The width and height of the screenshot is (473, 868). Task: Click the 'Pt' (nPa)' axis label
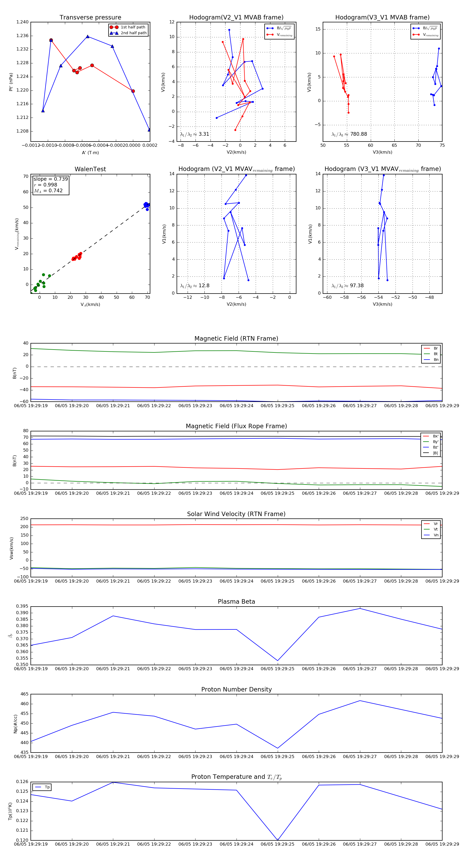click(x=11, y=82)
